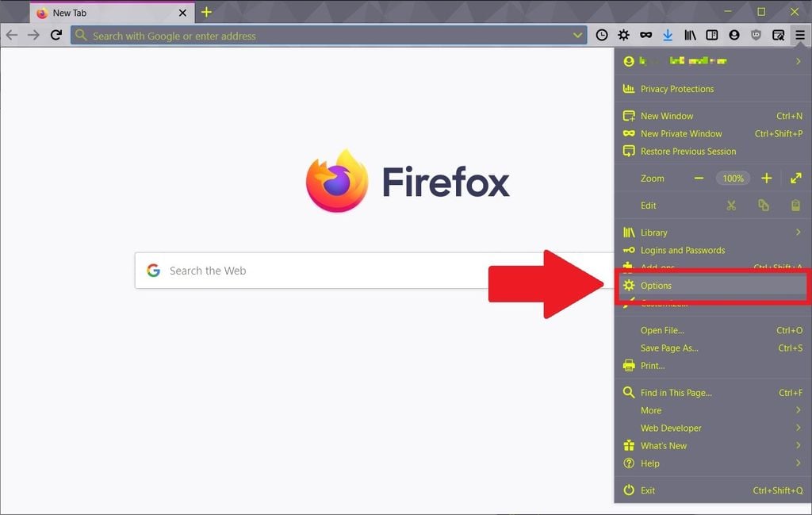Screen dimensions: 812x515
Task: Open the address bar dropdown arrow
Action: coord(577,36)
